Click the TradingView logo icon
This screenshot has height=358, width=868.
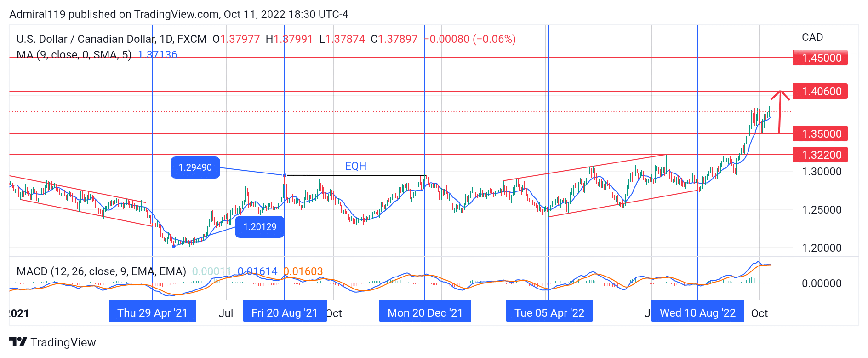point(18,342)
